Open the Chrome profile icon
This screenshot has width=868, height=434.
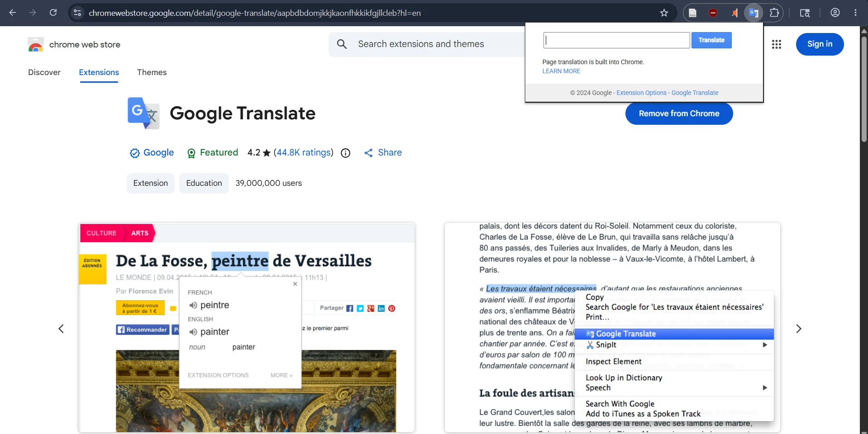point(835,13)
